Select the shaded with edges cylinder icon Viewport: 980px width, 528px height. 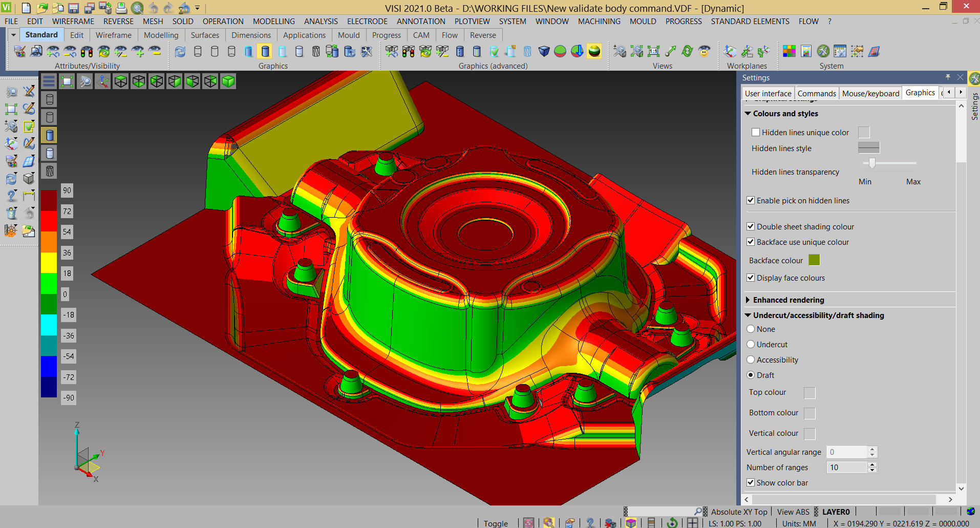[x=265, y=51]
